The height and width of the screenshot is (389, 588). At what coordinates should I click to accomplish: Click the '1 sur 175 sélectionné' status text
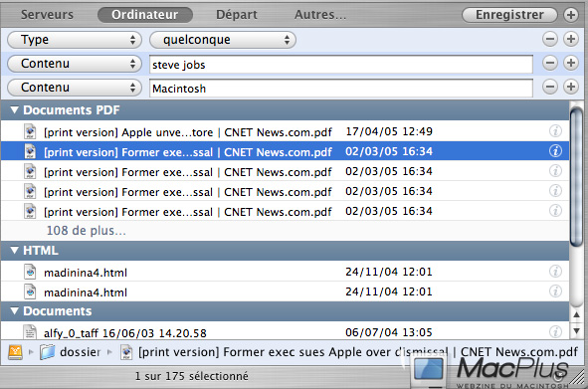pyautogui.click(x=192, y=376)
